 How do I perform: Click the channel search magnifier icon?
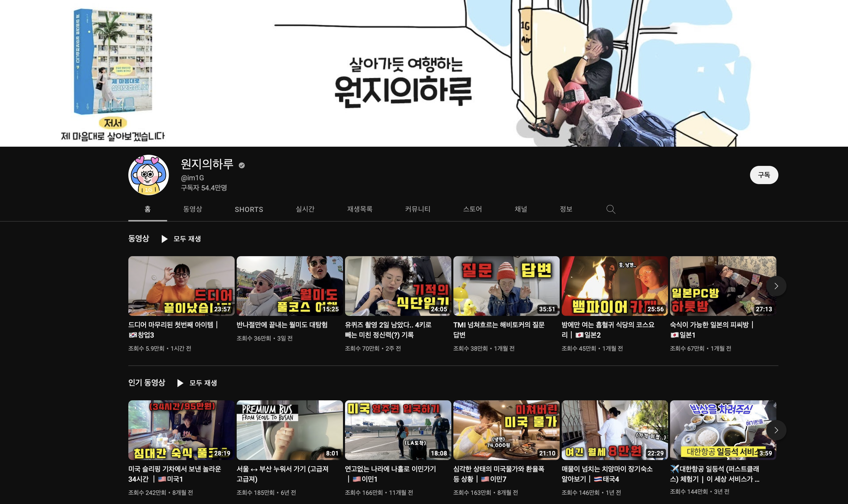(x=610, y=209)
